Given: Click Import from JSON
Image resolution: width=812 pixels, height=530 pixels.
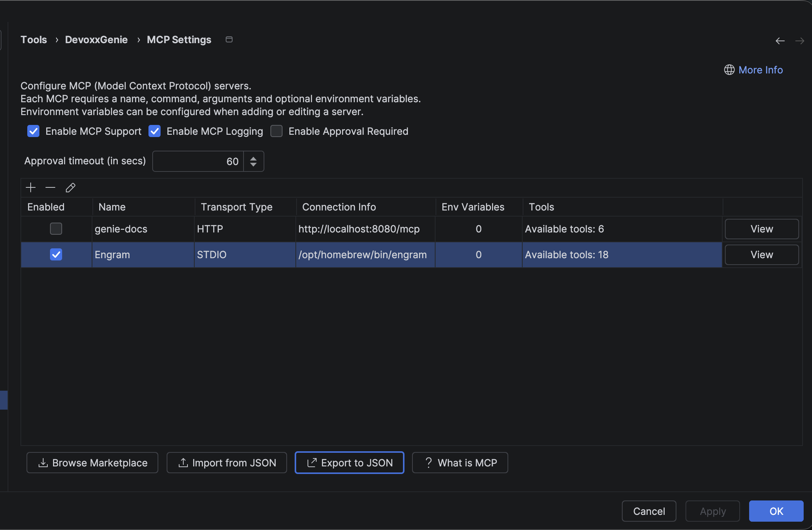Looking at the screenshot, I should coord(226,463).
